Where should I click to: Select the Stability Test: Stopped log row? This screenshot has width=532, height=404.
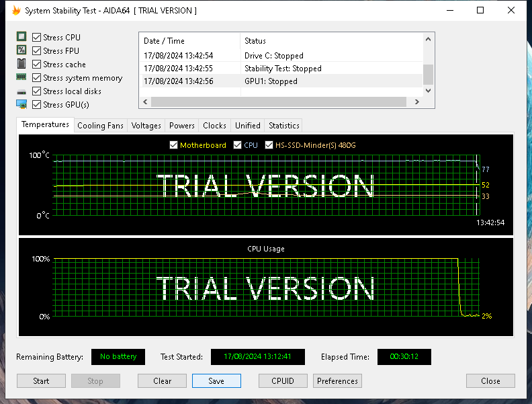[281, 69]
